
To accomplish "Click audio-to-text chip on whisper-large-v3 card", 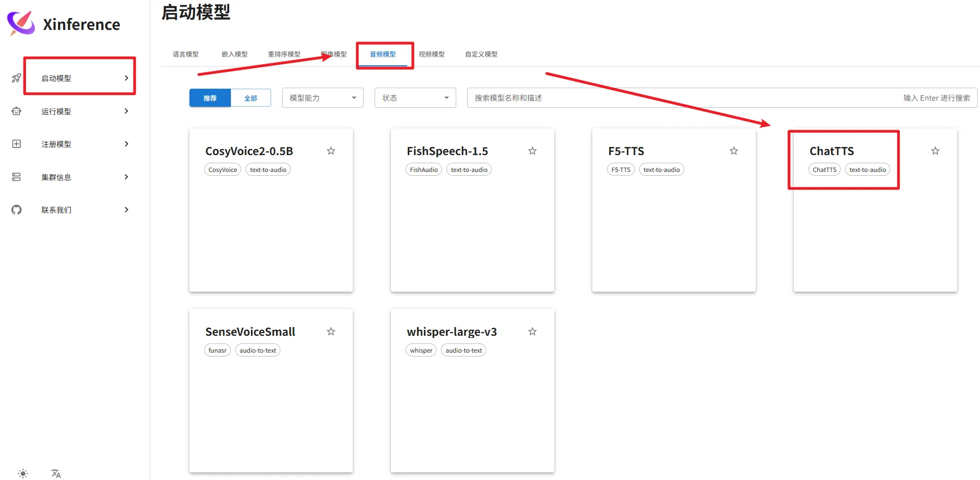I will coord(463,350).
